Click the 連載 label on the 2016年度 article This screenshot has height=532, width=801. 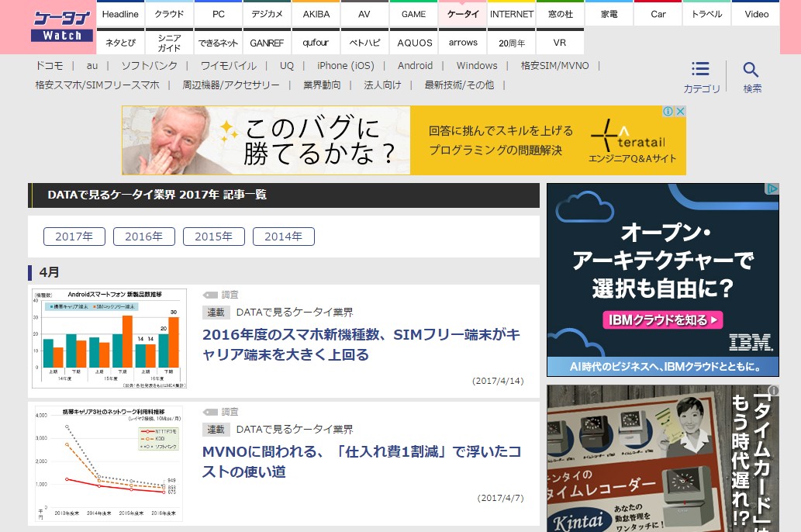[x=216, y=313]
